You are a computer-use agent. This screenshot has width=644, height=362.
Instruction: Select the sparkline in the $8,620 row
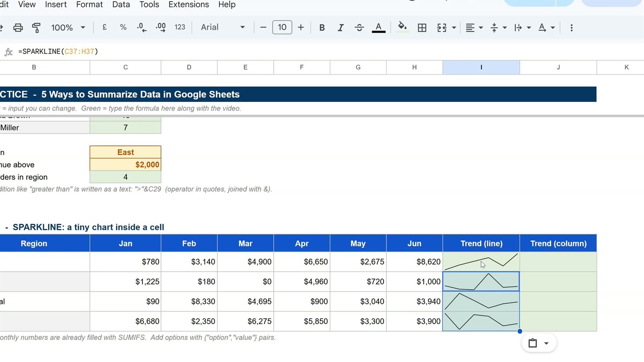(481, 262)
